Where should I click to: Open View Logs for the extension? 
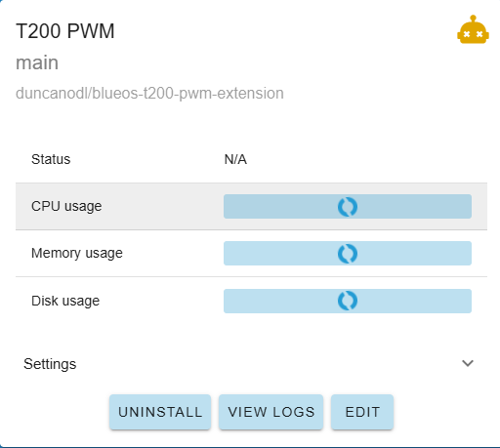271,412
